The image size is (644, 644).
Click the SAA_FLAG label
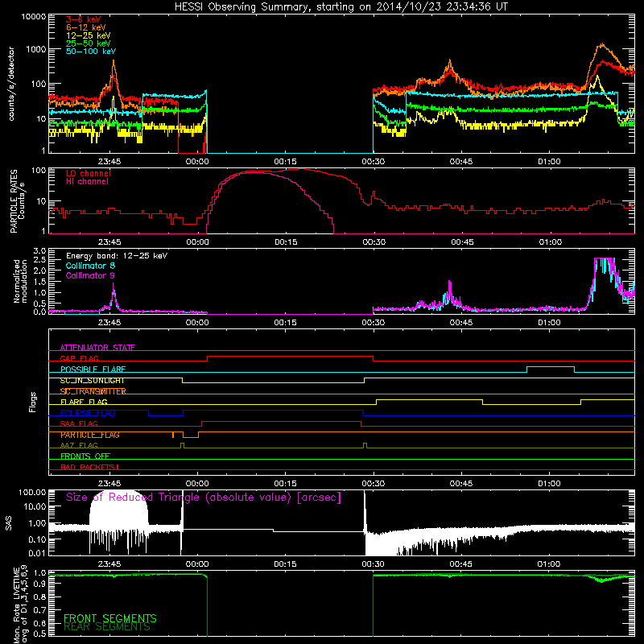tap(79, 423)
